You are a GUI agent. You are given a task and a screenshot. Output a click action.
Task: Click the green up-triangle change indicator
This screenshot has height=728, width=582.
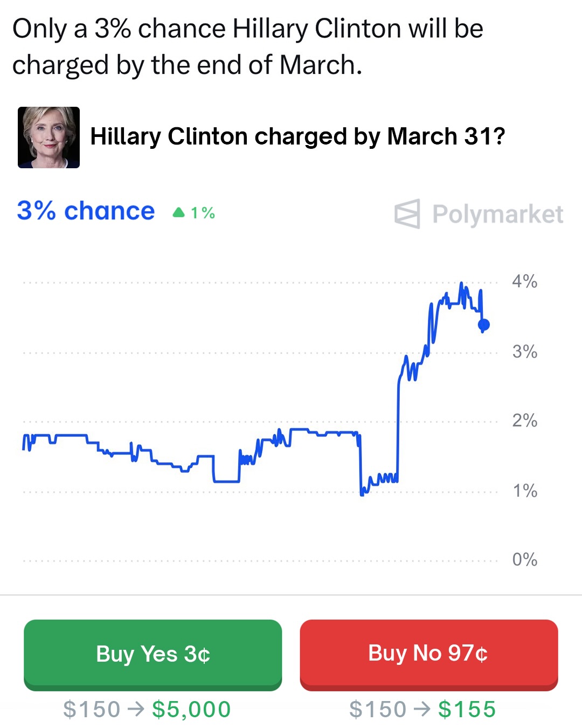[178, 213]
